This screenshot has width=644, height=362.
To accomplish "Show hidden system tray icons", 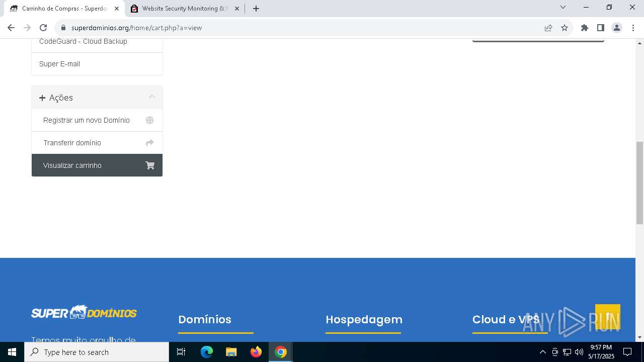I will (542, 352).
